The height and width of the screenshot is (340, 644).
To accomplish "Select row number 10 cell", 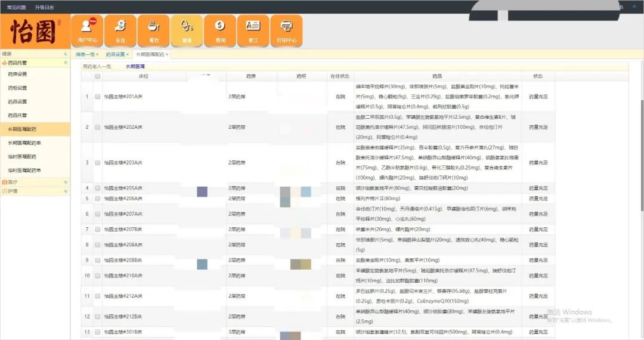I will point(86,276).
